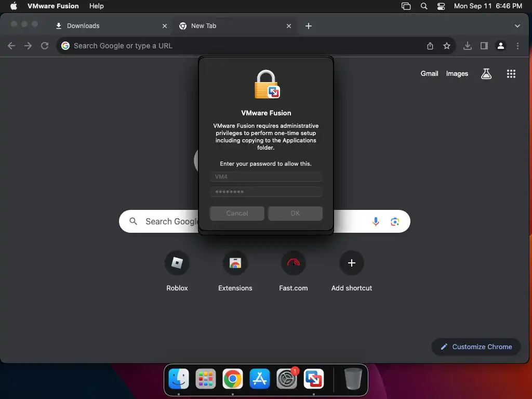Open the Apple menu
532x399 pixels.
click(x=14, y=6)
